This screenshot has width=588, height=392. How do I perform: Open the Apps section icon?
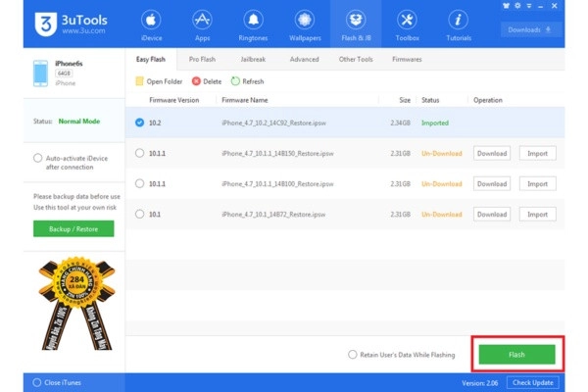(203, 21)
